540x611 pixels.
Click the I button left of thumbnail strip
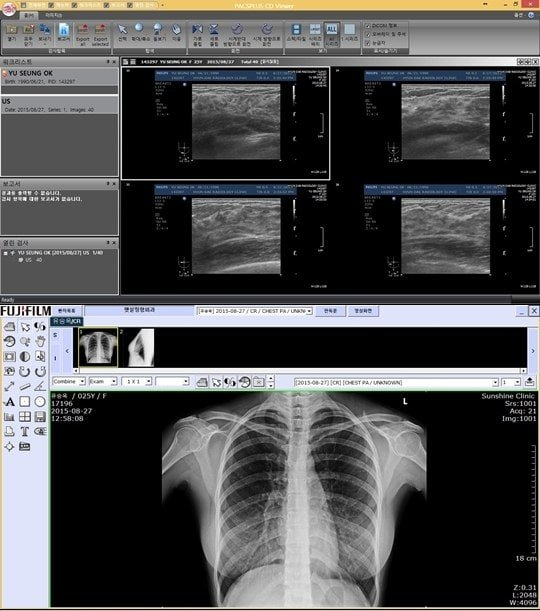point(55,358)
